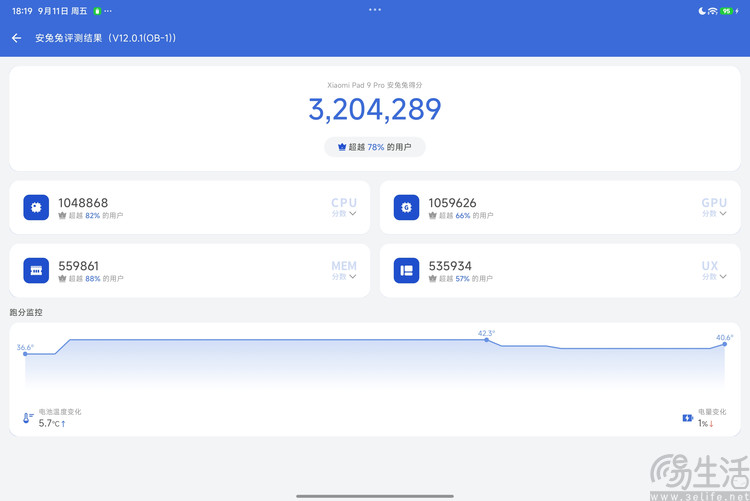Tap the 超越 78% 的用户 badge
Screen dimensions: 750x501
[375, 147]
